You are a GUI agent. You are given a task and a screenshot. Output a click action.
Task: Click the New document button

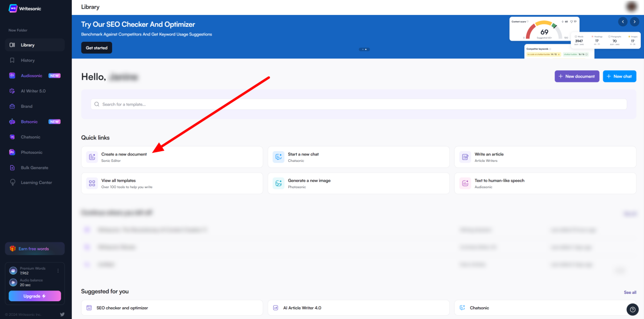577,76
